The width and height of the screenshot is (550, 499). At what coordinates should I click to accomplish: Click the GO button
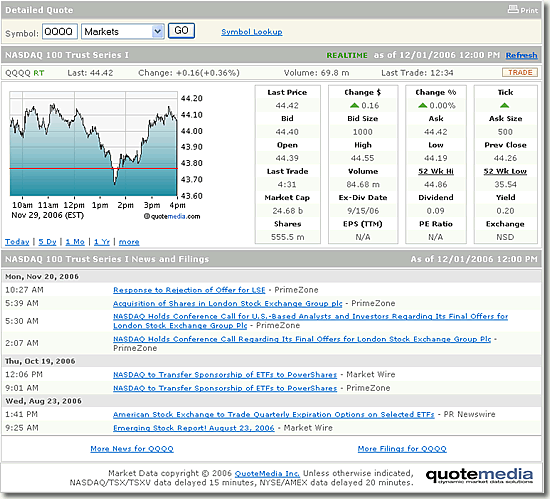(181, 31)
